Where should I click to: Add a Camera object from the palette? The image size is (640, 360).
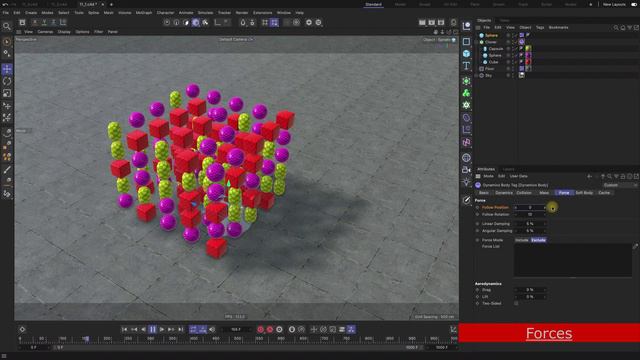click(467, 169)
